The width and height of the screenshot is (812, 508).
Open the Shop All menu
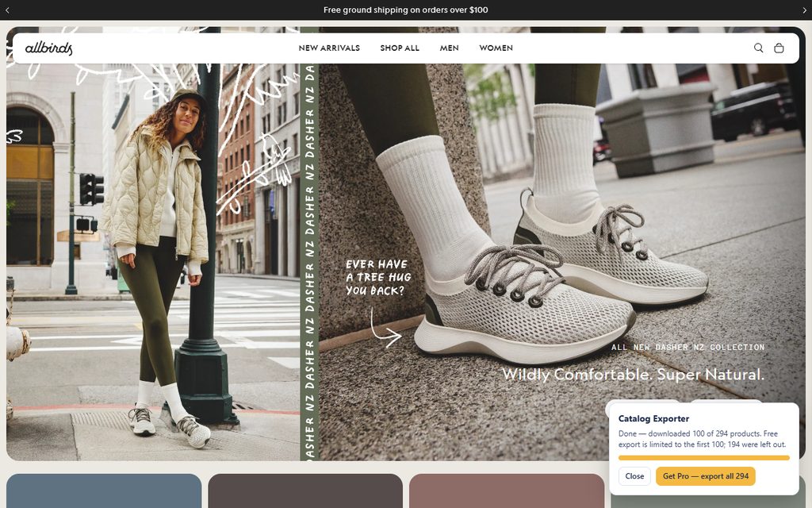pos(400,48)
